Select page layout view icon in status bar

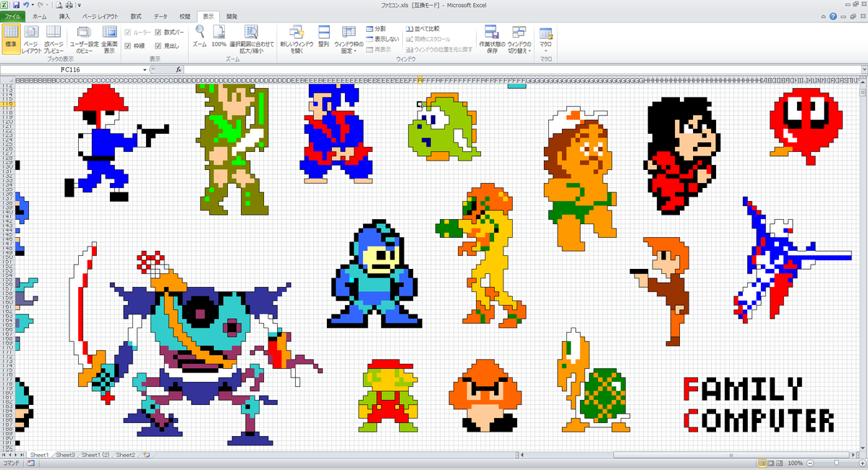[772, 463]
